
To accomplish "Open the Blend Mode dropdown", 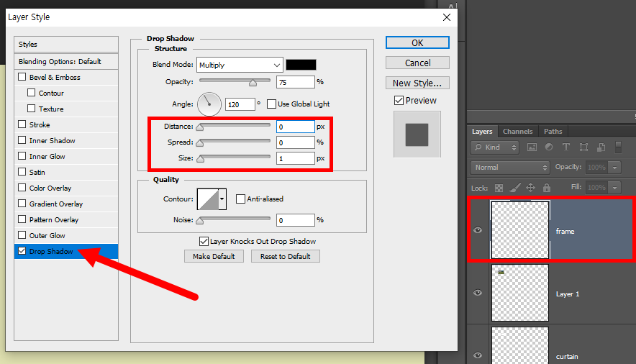I will pos(240,65).
